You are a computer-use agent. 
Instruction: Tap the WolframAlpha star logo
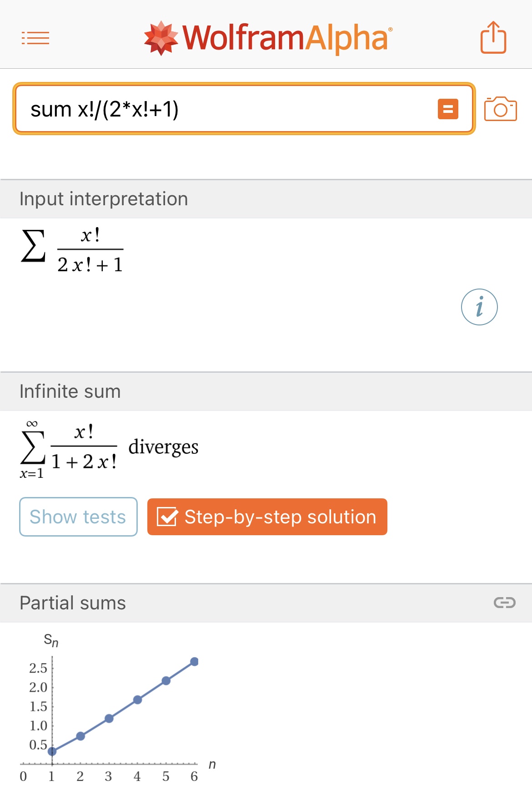click(161, 38)
